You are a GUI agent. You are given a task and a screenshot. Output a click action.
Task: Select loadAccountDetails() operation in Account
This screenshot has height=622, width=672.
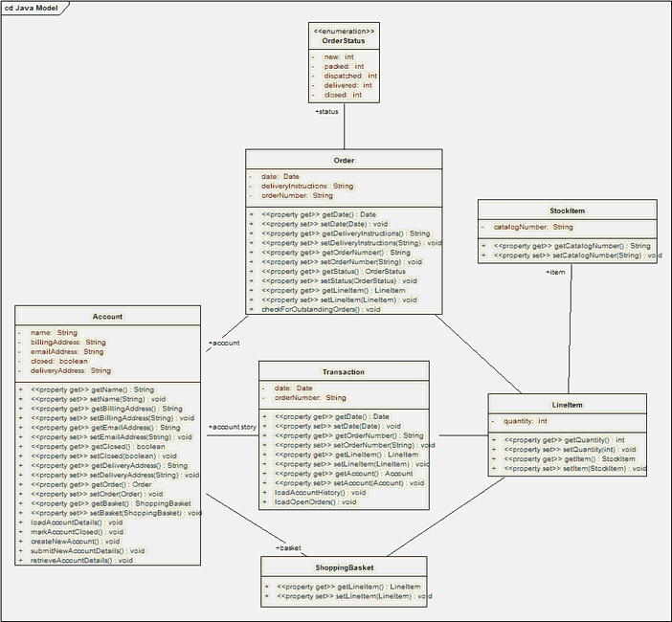pos(77,522)
